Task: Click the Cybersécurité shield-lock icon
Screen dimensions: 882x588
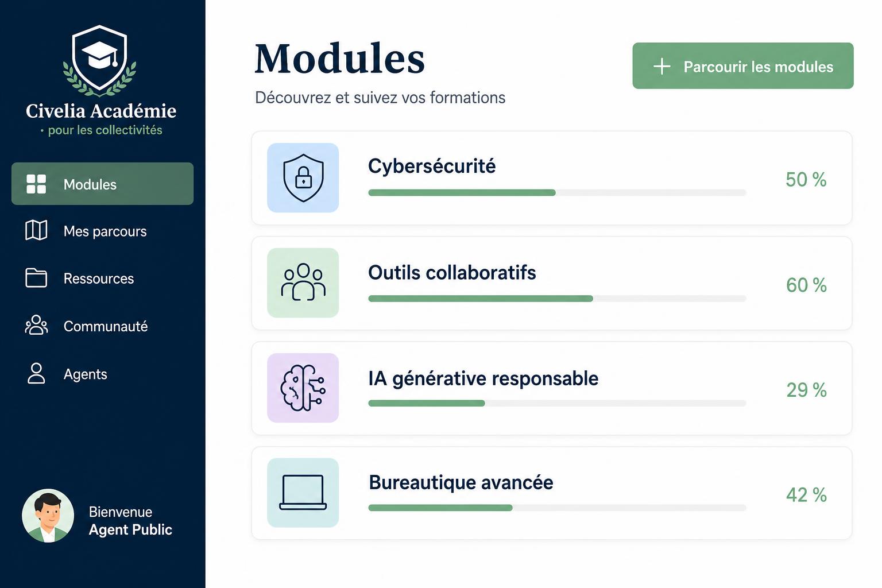Action: (303, 178)
